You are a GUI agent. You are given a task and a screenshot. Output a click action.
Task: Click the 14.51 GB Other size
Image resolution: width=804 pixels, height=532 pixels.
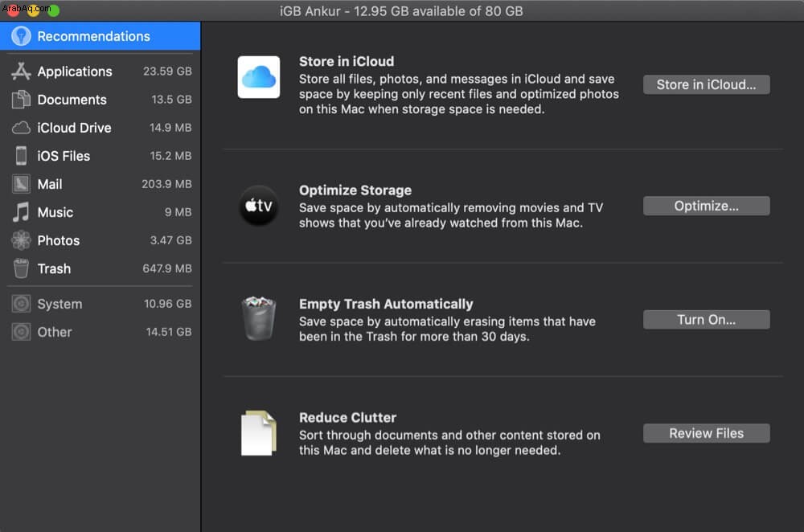(169, 332)
